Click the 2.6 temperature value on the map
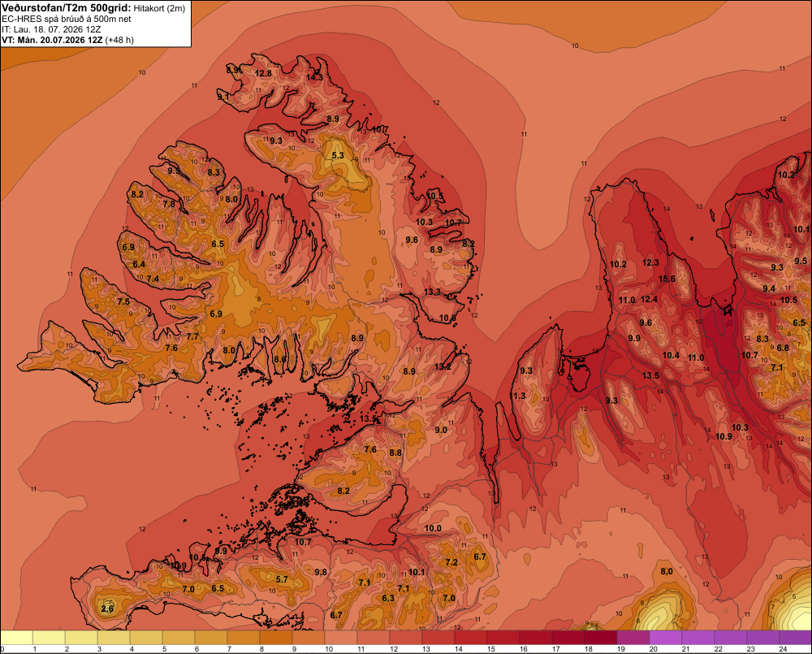Image resolution: width=812 pixels, height=654 pixels. click(107, 609)
